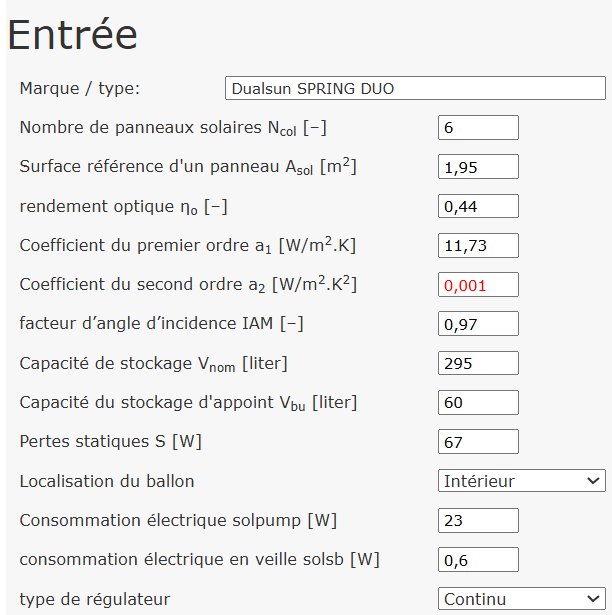
Task: Open the type de régulateur dropdown
Action: click(522, 599)
